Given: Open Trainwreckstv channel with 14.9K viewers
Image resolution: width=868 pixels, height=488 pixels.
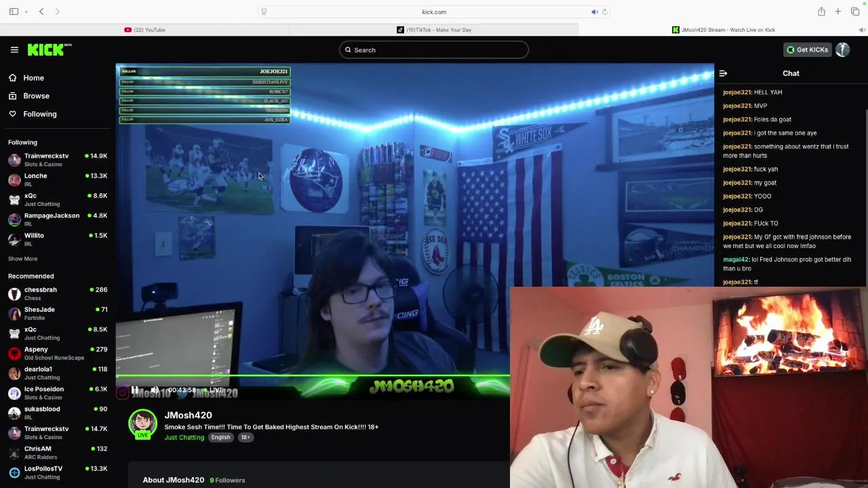Looking at the screenshot, I should (58, 160).
